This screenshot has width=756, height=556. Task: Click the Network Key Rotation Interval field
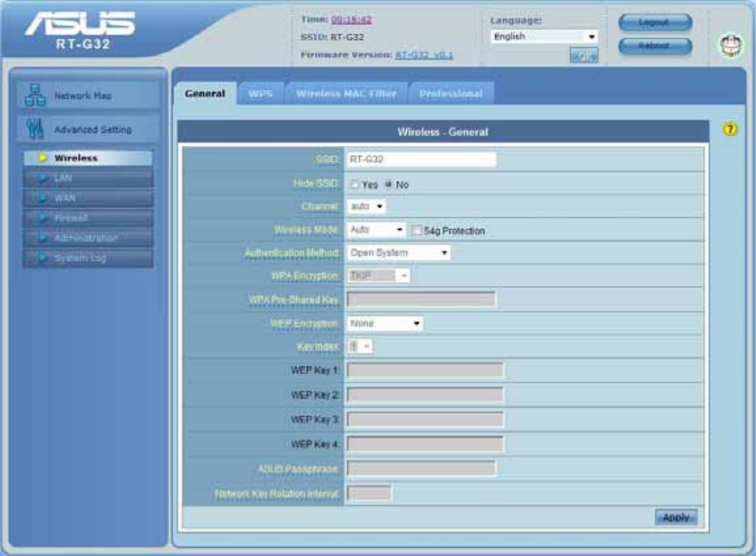click(369, 492)
